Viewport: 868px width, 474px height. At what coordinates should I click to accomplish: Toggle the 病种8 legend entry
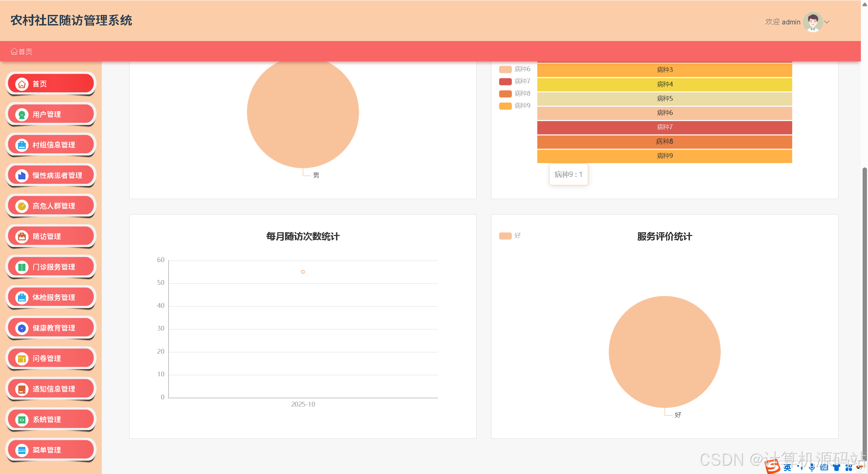(515, 94)
